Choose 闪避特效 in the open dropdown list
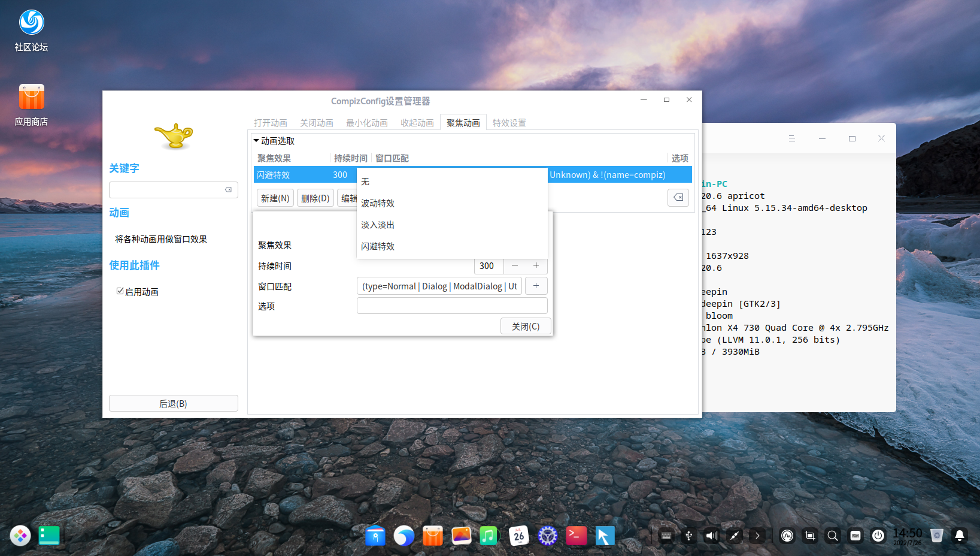The height and width of the screenshot is (556, 980). point(452,246)
